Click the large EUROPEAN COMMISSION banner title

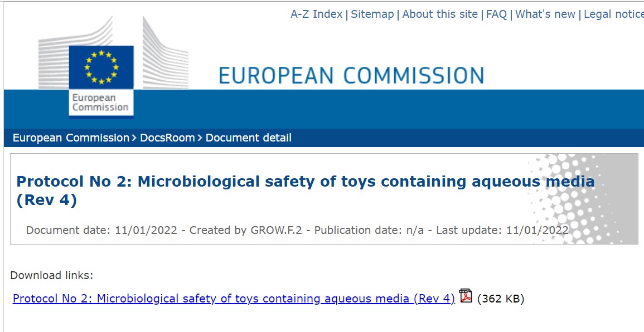pos(351,76)
